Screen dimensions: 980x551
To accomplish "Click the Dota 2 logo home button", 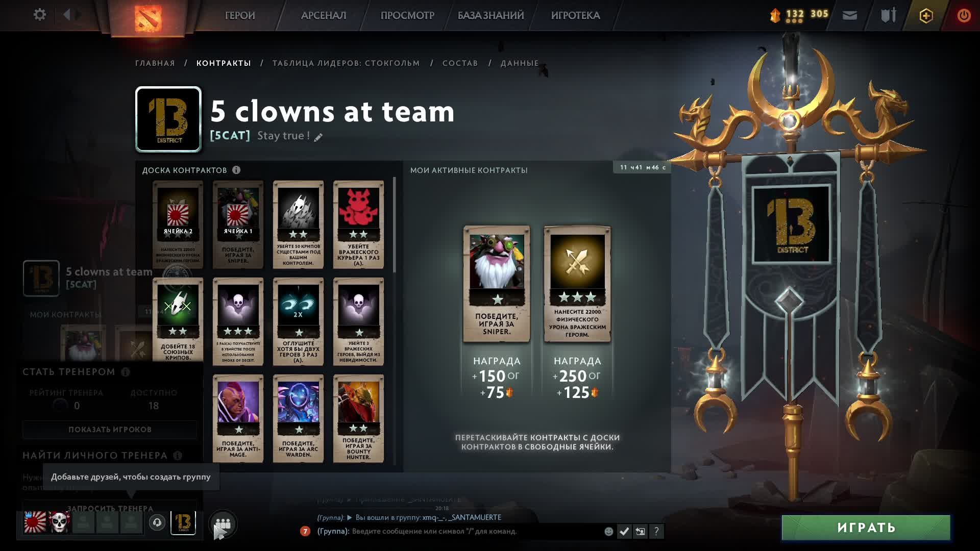I will [148, 17].
